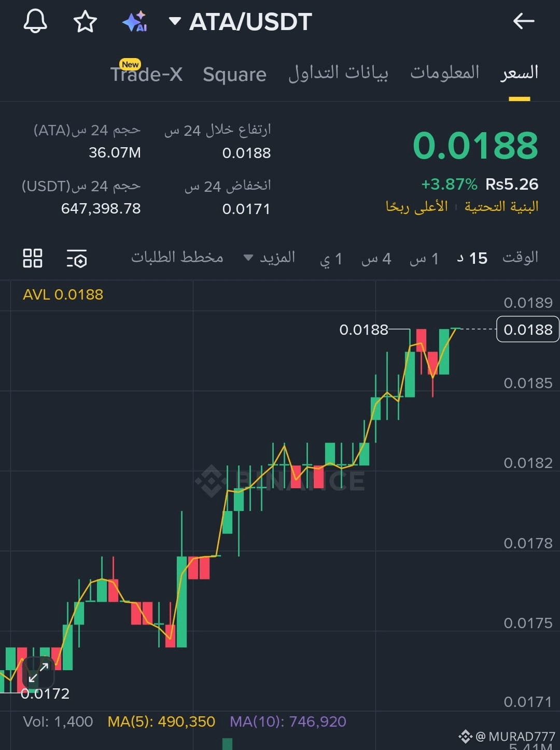560x750 pixels.
Task: Open مخطط الطلبات depth chart
Action: point(177,257)
